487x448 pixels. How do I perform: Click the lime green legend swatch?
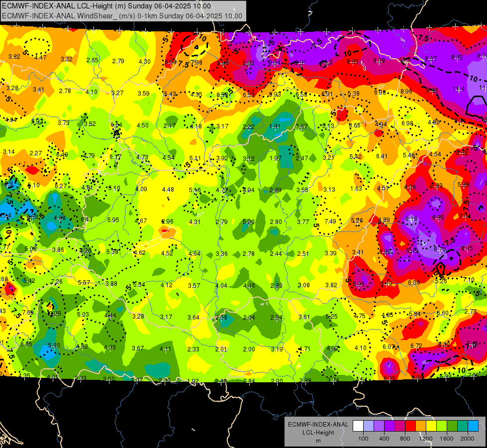coord(441,426)
